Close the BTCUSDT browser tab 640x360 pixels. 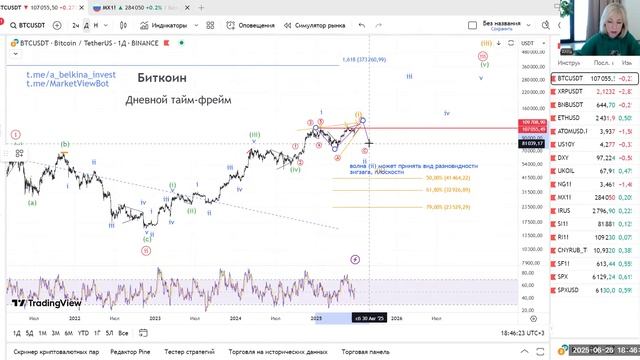(81, 8)
